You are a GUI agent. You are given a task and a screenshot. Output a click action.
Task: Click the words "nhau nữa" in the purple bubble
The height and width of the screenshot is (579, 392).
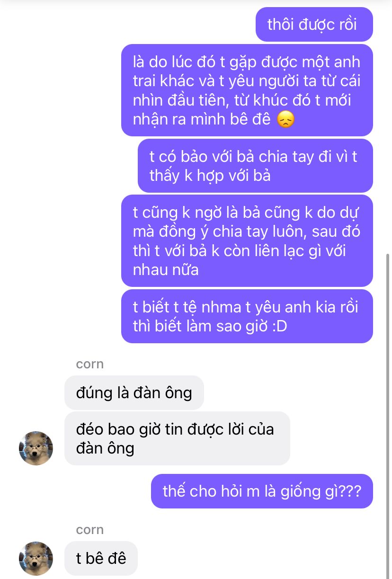click(166, 270)
